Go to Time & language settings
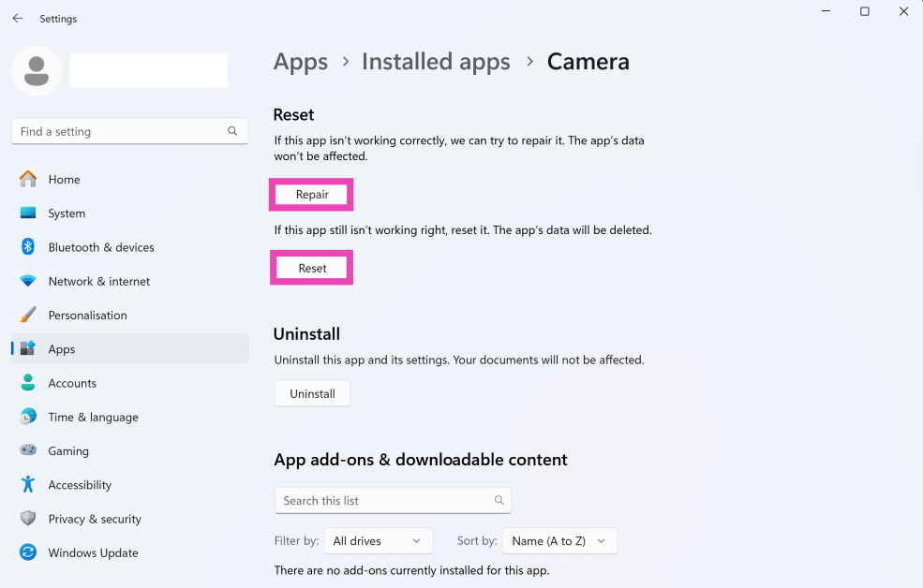 coord(93,417)
